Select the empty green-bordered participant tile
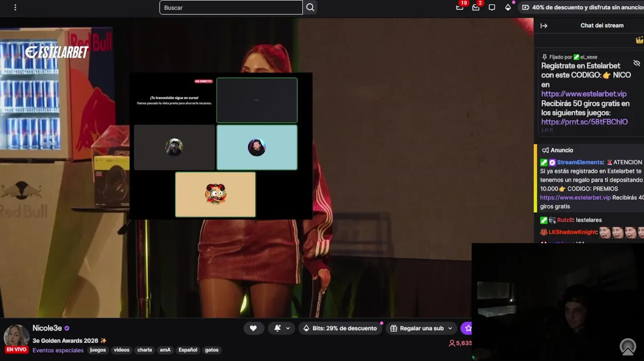 click(257, 100)
